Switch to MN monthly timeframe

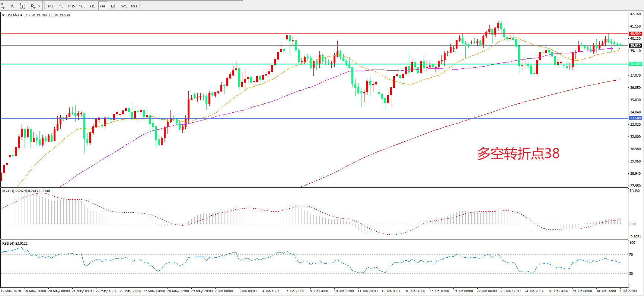(x=134, y=6)
